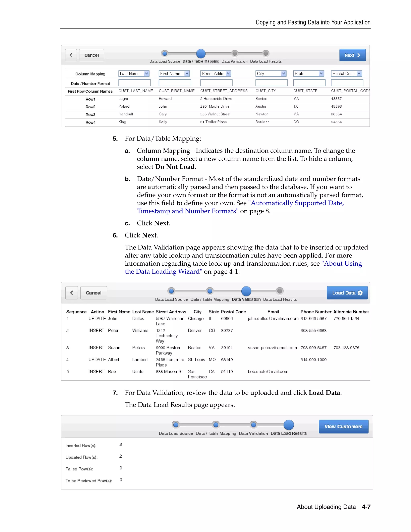Click the Inserted Row(s) label
The width and height of the screenshot is (411, 532).
click(81, 445)
